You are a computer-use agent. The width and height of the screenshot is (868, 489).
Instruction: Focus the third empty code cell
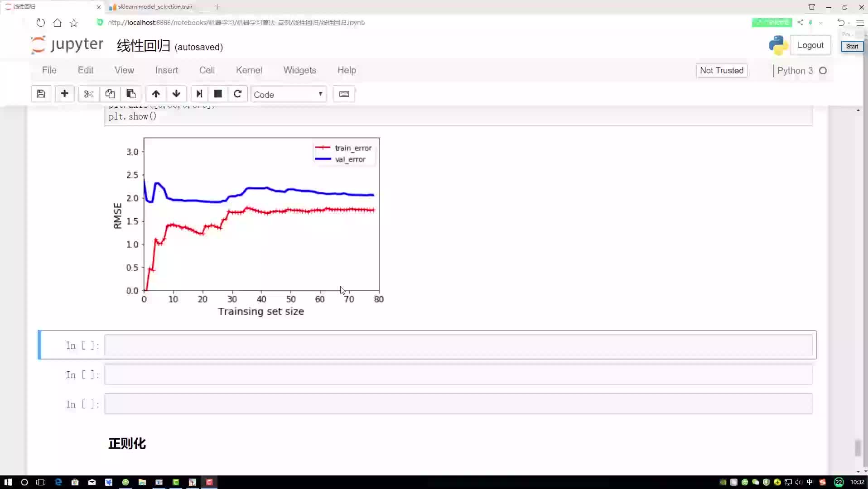[x=458, y=404]
